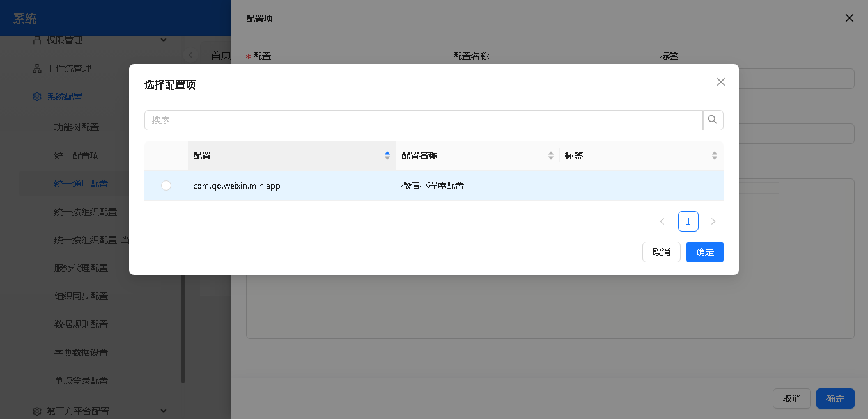Screen dimensions: 868x419
Task: Select page 1 in pagination
Action: click(x=688, y=221)
